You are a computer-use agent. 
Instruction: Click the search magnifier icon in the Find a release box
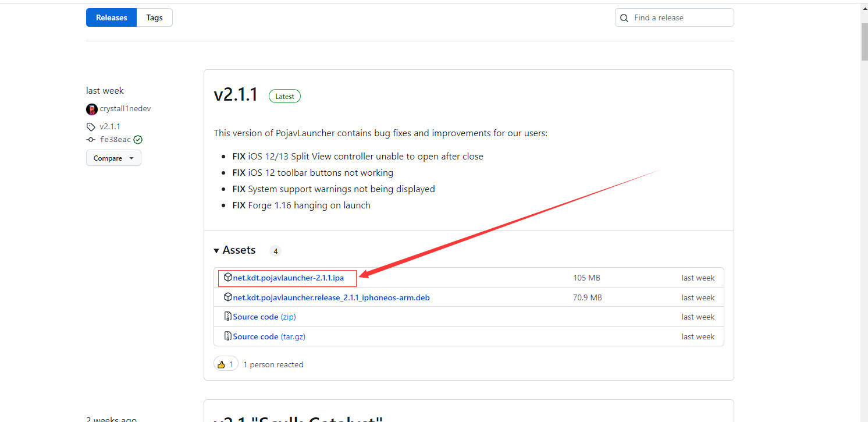(624, 18)
